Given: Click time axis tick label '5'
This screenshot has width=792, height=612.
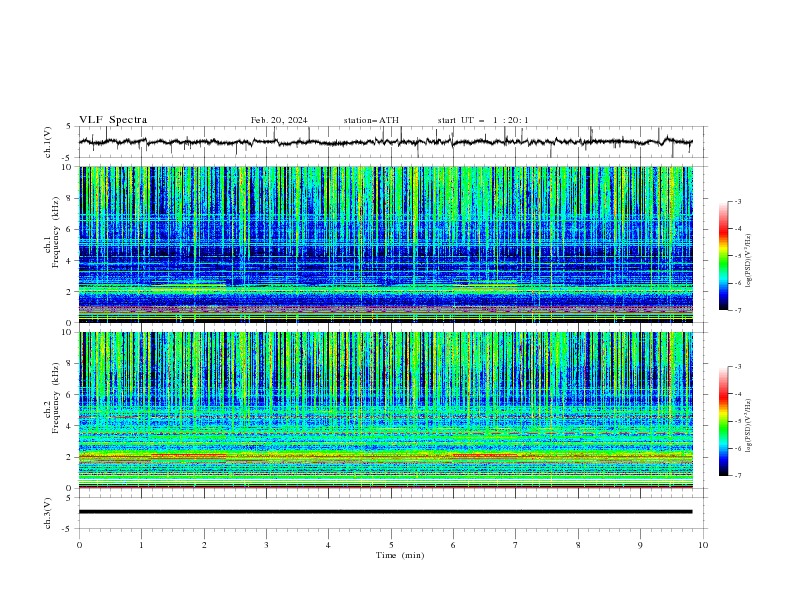Looking at the screenshot, I should [391, 545].
